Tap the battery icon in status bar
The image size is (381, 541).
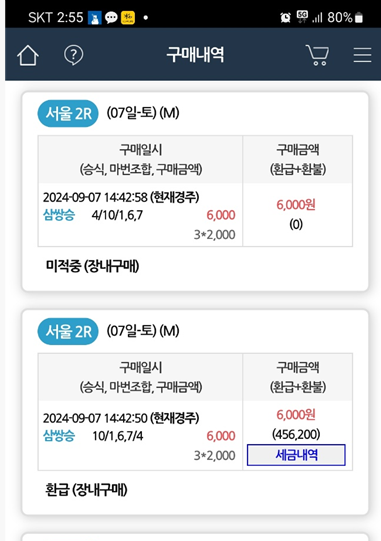click(x=359, y=17)
